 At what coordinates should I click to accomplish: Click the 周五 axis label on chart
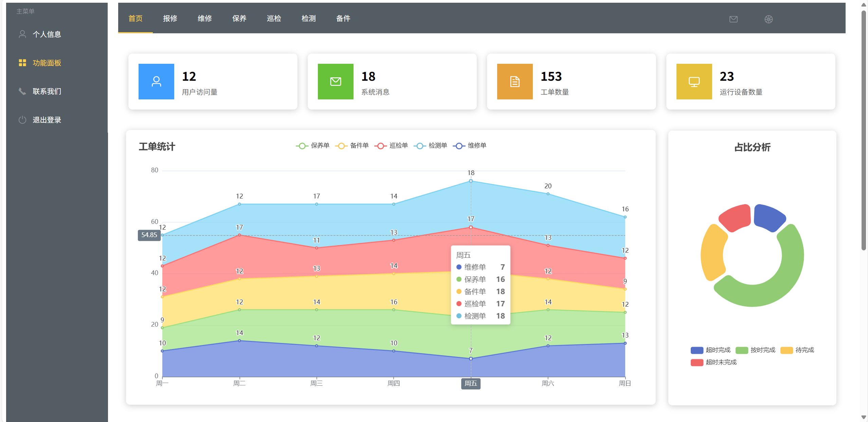pos(471,383)
